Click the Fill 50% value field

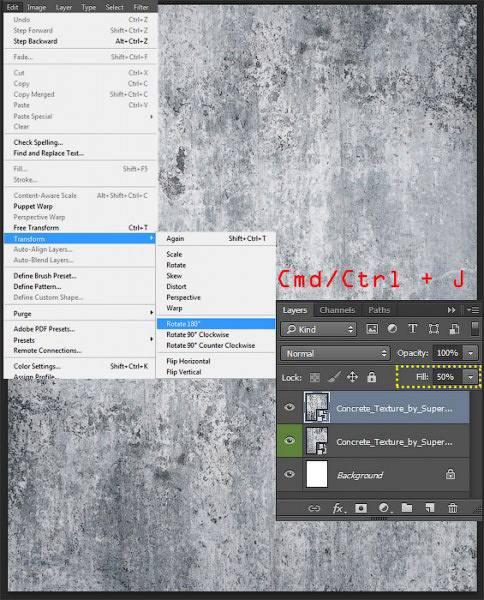click(448, 377)
